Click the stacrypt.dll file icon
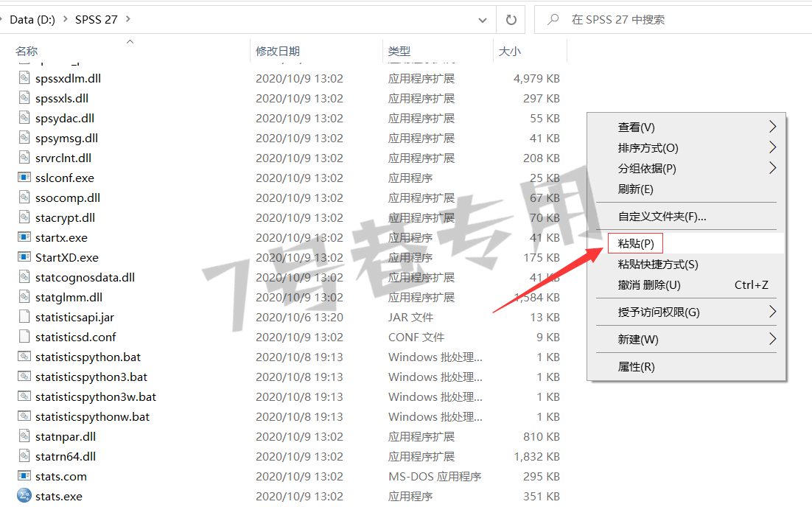Image resolution: width=812 pixels, height=507 pixels. [24, 217]
